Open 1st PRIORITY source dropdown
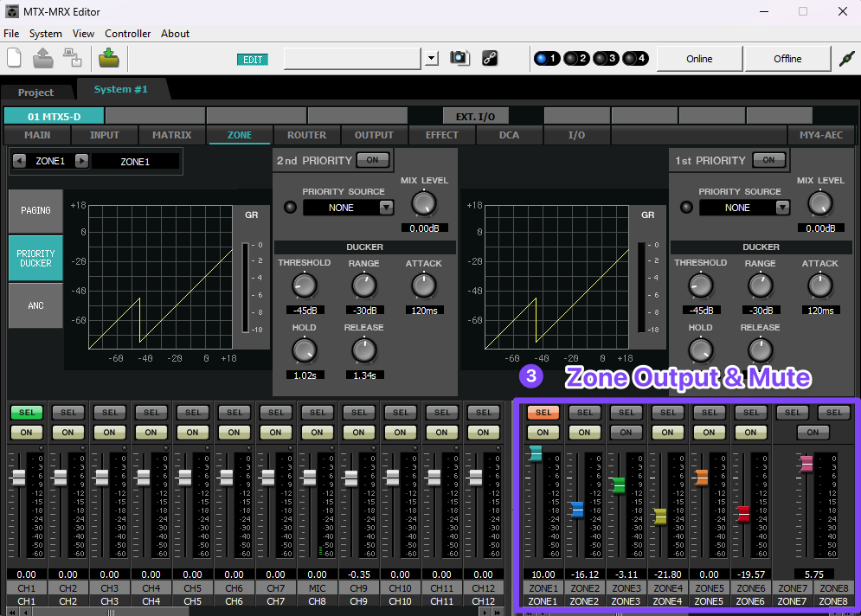 (782, 208)
